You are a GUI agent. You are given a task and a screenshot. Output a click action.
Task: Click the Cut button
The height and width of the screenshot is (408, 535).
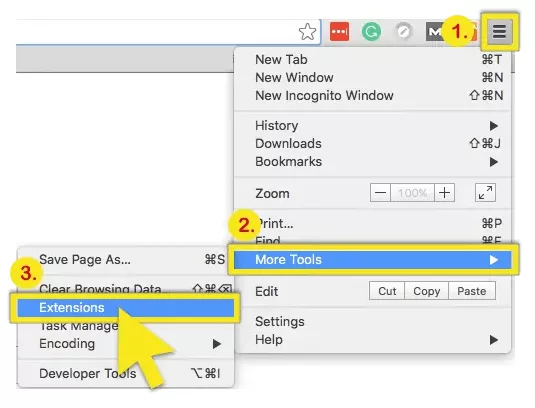[387, 291]
